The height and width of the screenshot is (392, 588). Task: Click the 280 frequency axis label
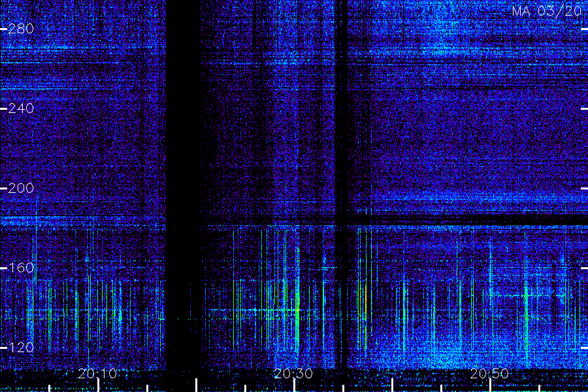[21, 29]
